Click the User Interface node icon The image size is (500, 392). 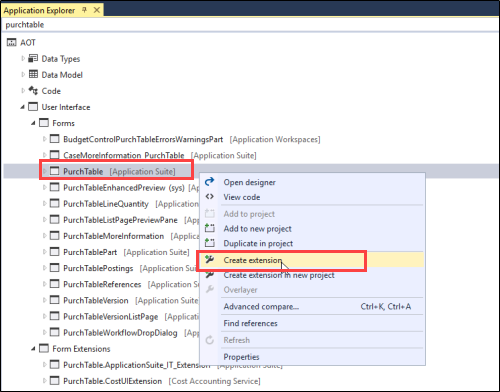pyautogui.click(x=33, y=107)
